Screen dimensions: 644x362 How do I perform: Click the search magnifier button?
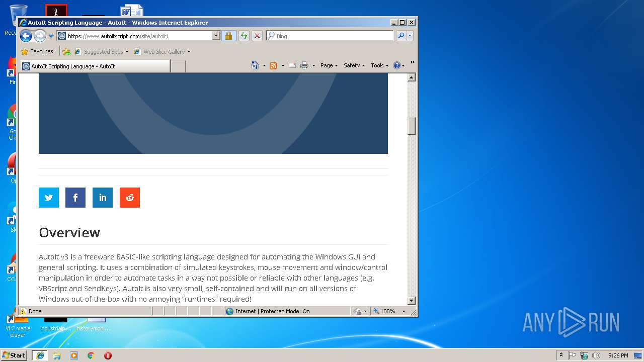401,36
